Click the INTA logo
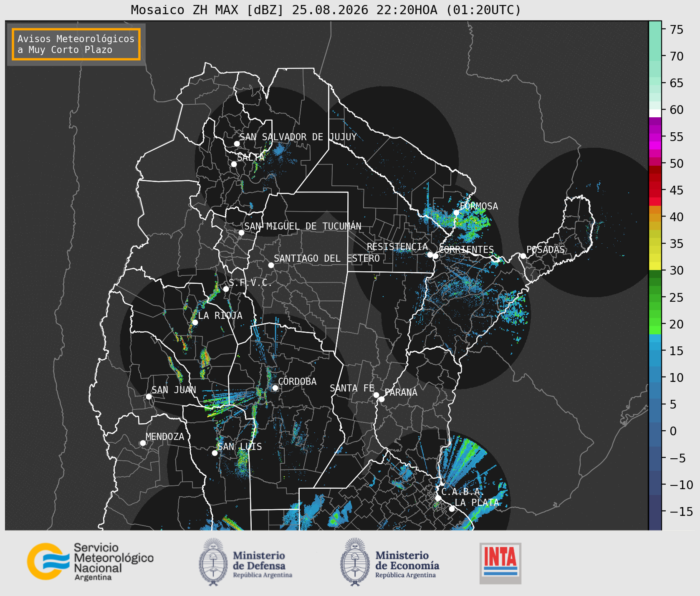 pyautogui.click(x=500, y=563)
